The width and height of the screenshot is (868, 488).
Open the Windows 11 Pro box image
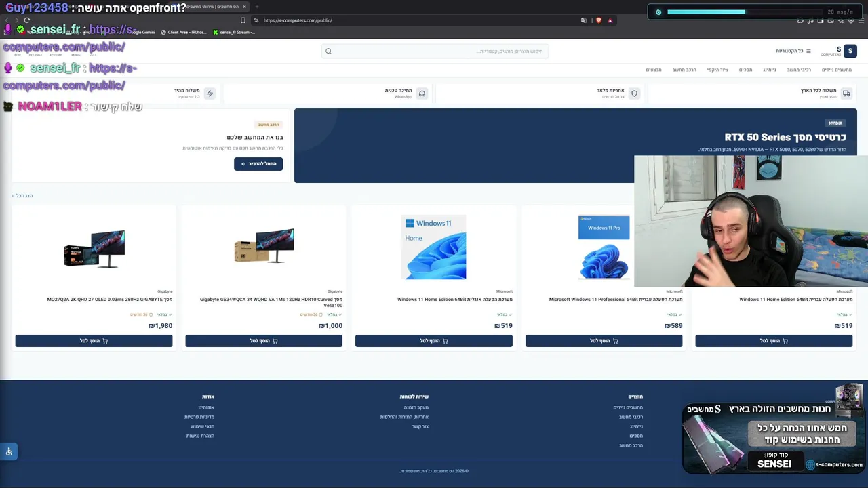604,247
